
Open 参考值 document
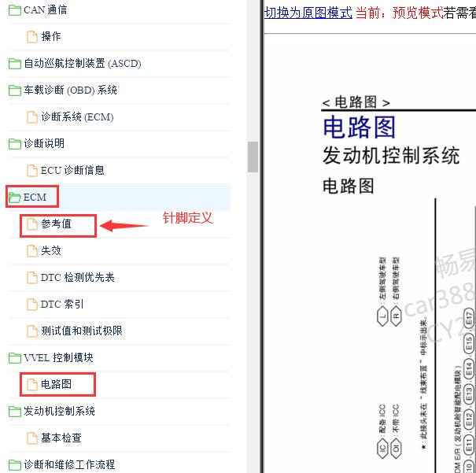pyautogui.click(x=56, y=224)
